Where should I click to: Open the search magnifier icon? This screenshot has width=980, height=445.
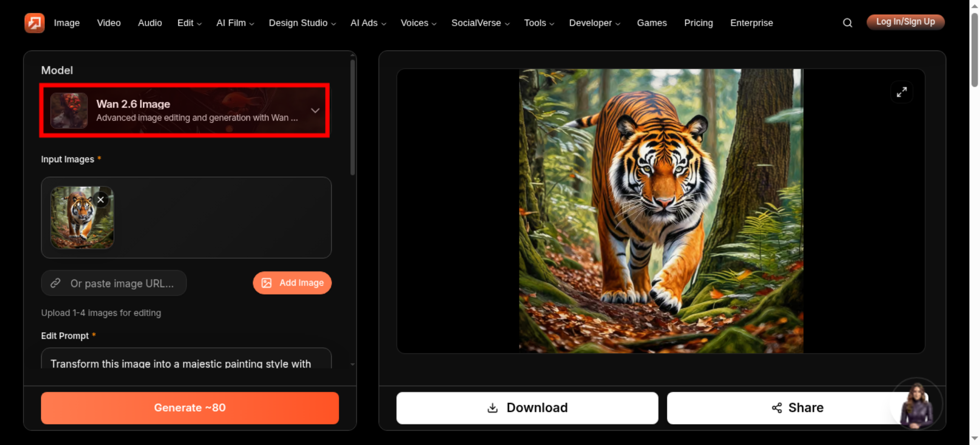coord(847,23)
